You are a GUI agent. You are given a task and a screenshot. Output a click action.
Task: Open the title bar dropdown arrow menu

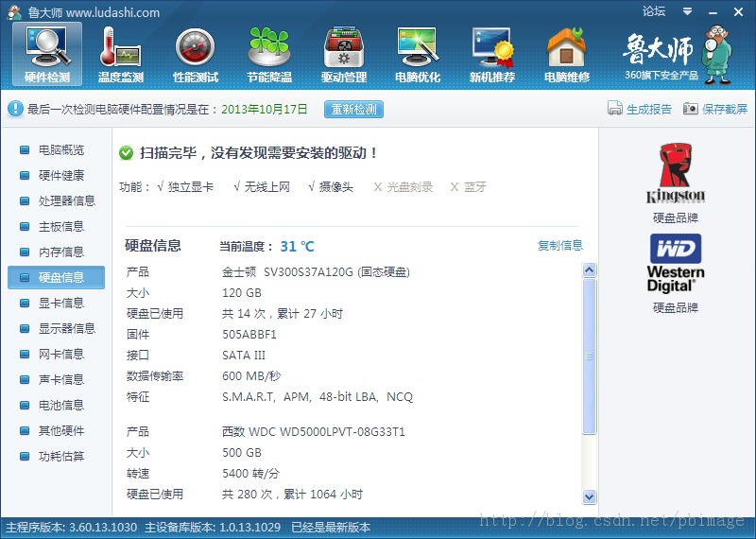tap(688, 11)
